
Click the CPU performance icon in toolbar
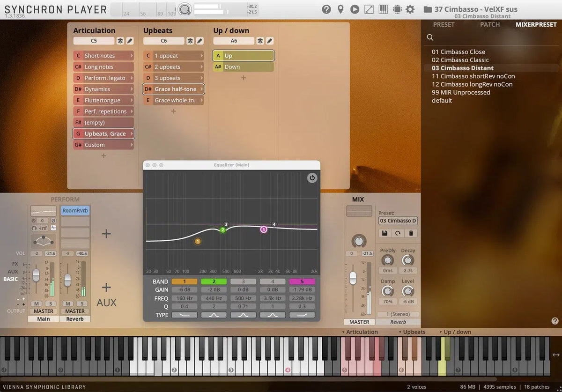[x=397, y=9]
